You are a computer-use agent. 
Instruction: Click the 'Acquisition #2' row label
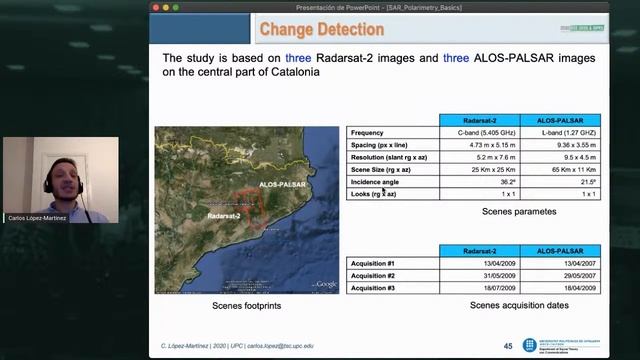coord(372,276)
